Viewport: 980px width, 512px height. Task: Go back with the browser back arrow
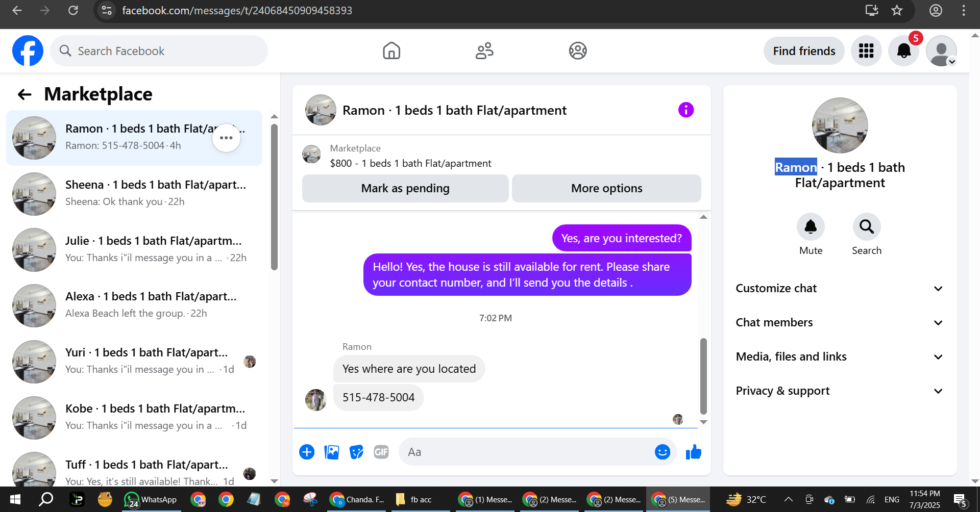(x=17, y=10)
